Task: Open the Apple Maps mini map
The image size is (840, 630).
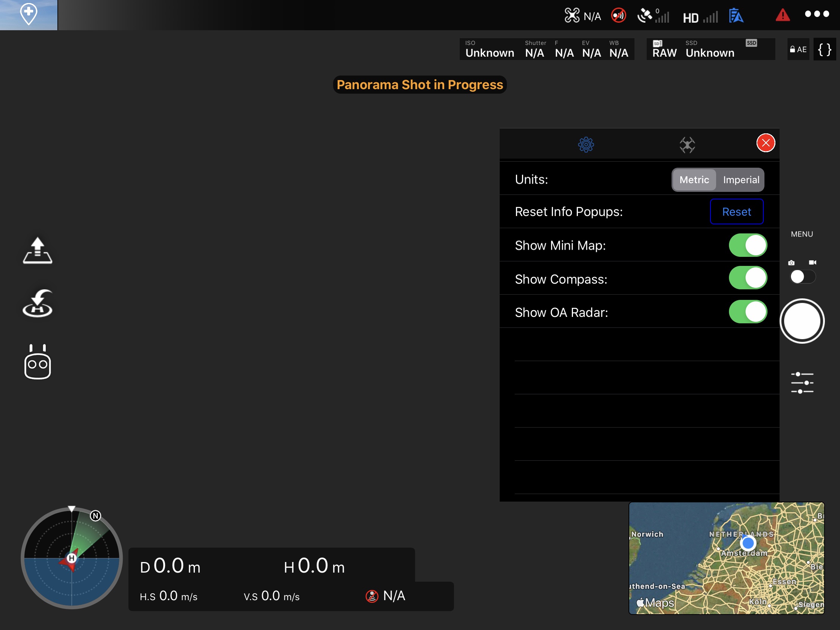Action: point(726,558)
